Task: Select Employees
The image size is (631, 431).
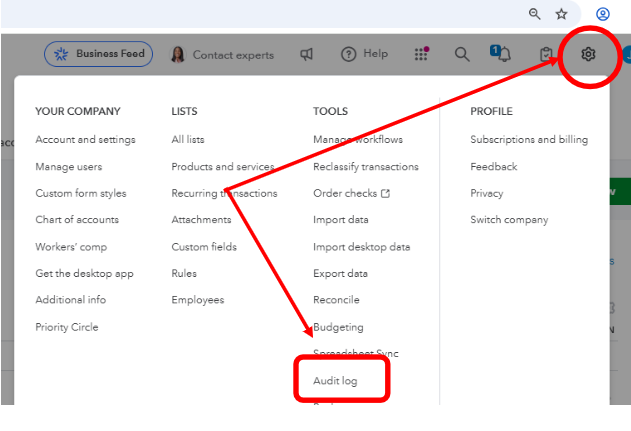Action: pos(198,300)
